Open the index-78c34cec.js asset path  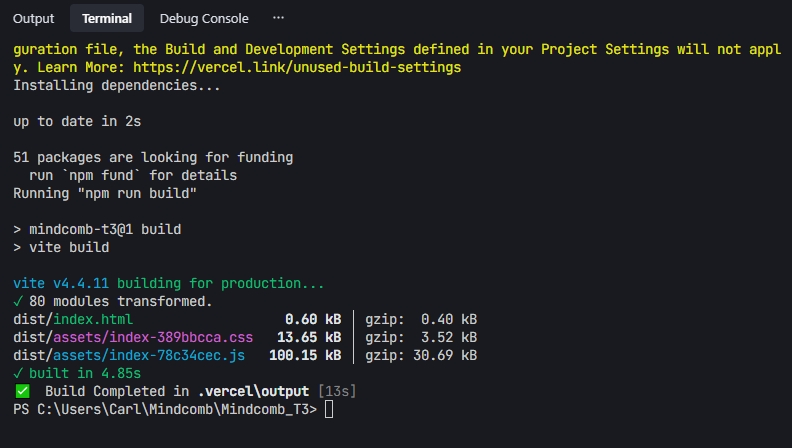tap(149, 356)
